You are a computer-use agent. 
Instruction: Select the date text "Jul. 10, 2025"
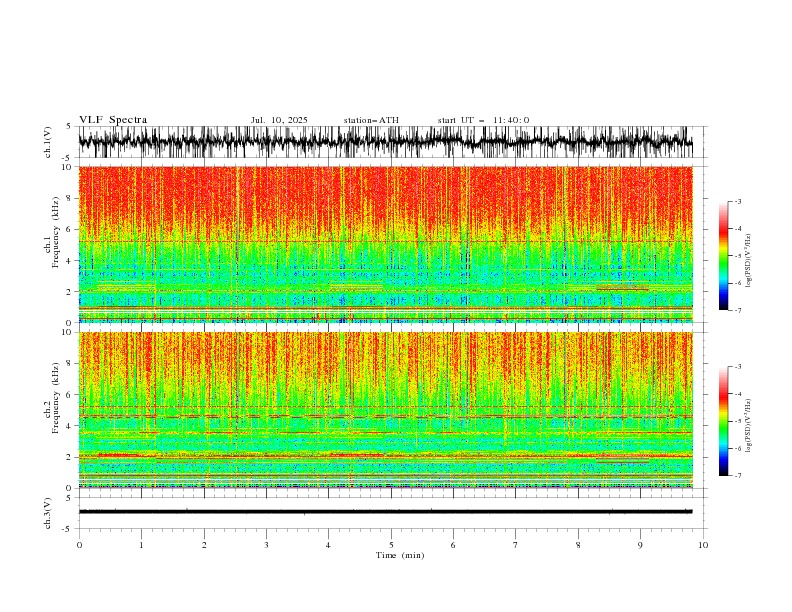(279, 120)
